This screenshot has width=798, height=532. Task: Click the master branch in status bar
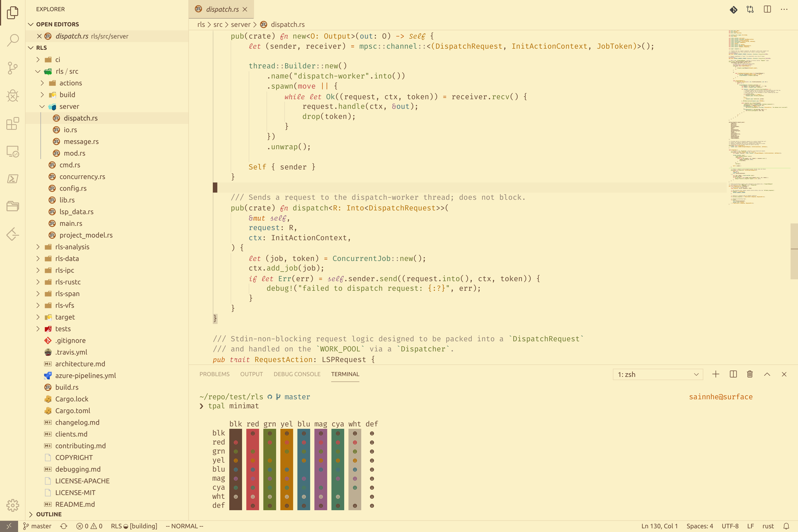click(37, 526)
